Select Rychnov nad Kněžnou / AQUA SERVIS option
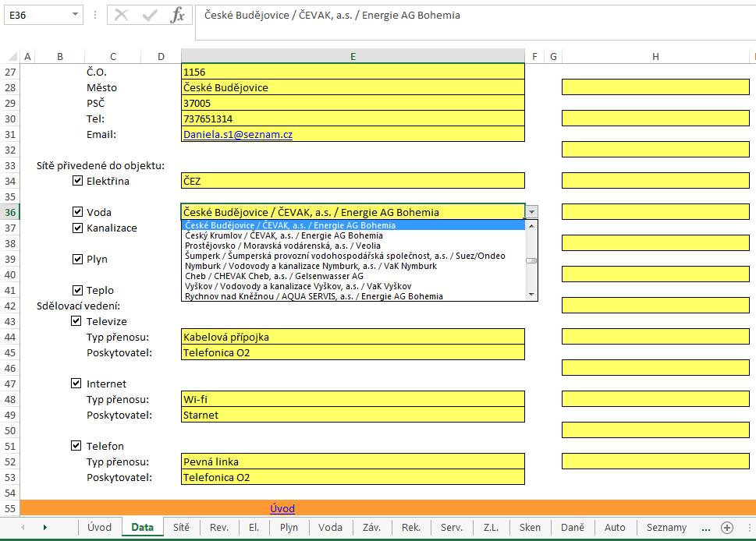This screenshot has height=541, width=756. coord(353,296)
